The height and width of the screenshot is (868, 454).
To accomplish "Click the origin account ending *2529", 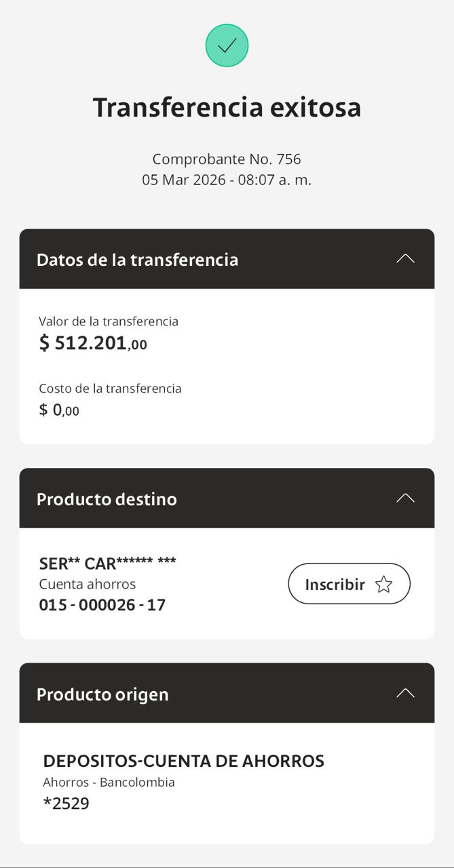I will point(66,804).
